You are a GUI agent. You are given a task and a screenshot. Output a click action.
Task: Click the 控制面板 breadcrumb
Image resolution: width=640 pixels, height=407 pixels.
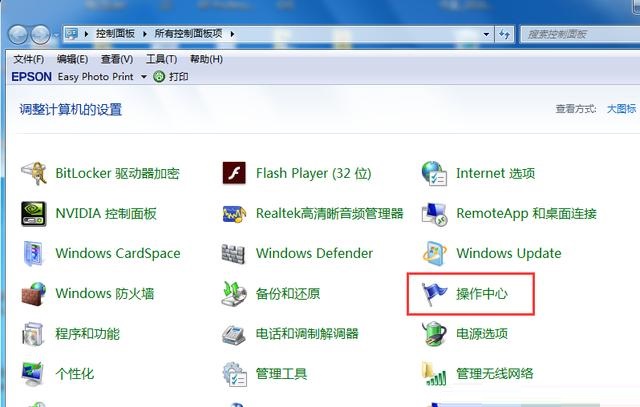(x=116, y=33)
